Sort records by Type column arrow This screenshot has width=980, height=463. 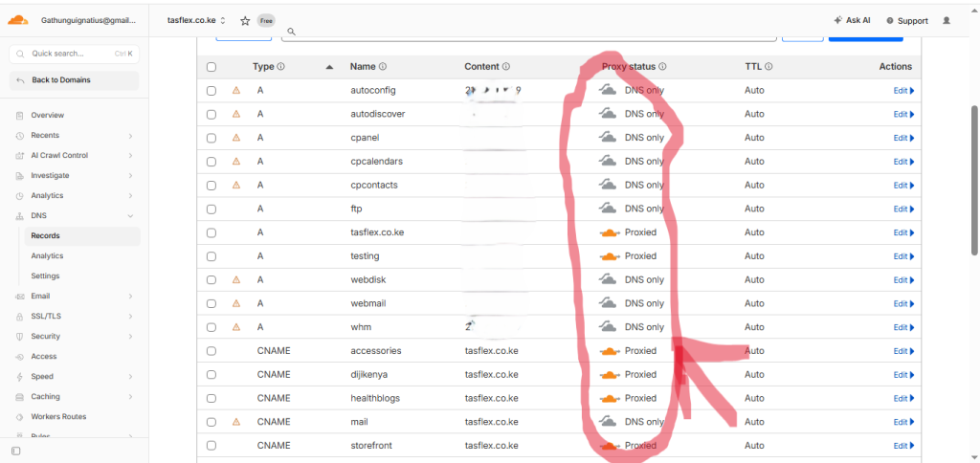330,67
